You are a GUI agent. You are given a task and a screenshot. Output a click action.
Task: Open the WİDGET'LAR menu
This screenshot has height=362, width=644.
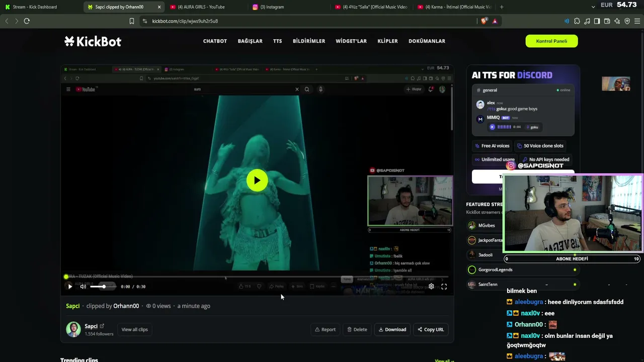click(351, 41)
